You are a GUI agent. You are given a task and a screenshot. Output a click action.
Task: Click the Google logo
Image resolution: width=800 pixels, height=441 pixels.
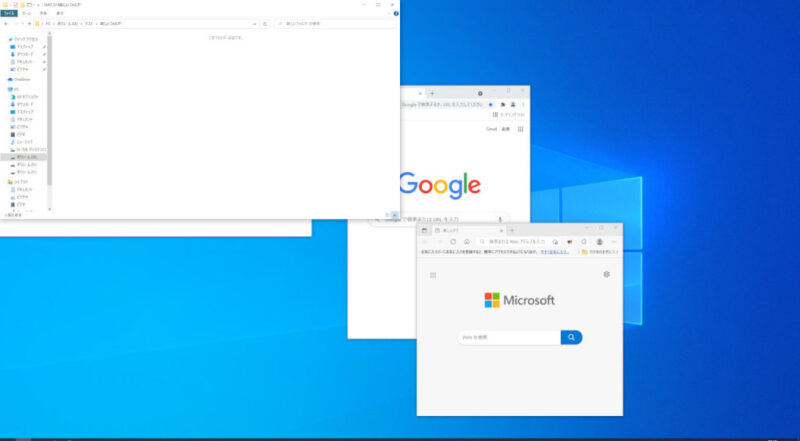pyautogui.click(x=440, y=186)
